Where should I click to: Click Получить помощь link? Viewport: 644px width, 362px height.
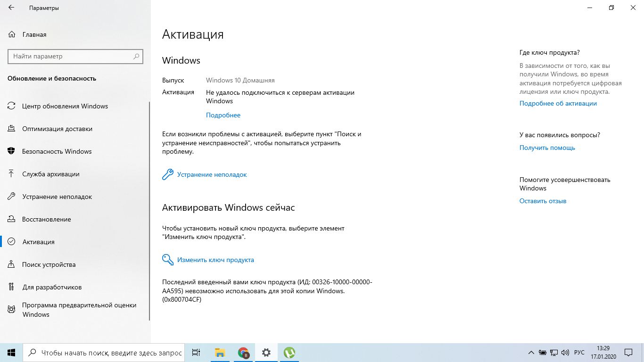click(547, 148)
